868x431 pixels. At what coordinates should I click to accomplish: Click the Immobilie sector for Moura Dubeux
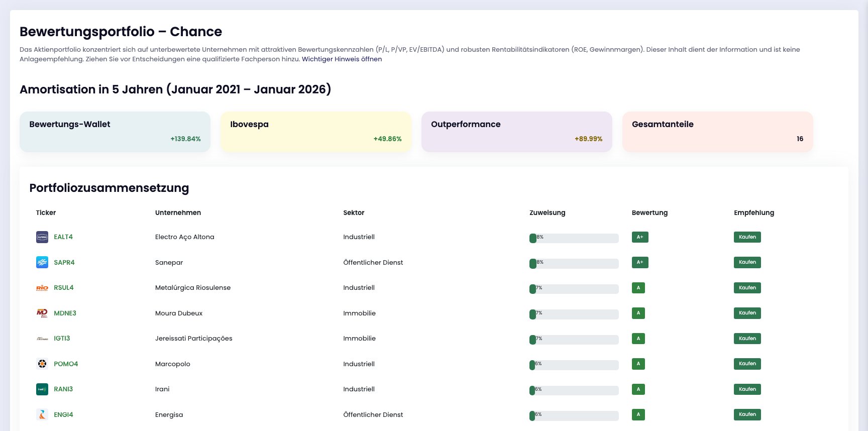pyautogui.click(x=360, y=313)
